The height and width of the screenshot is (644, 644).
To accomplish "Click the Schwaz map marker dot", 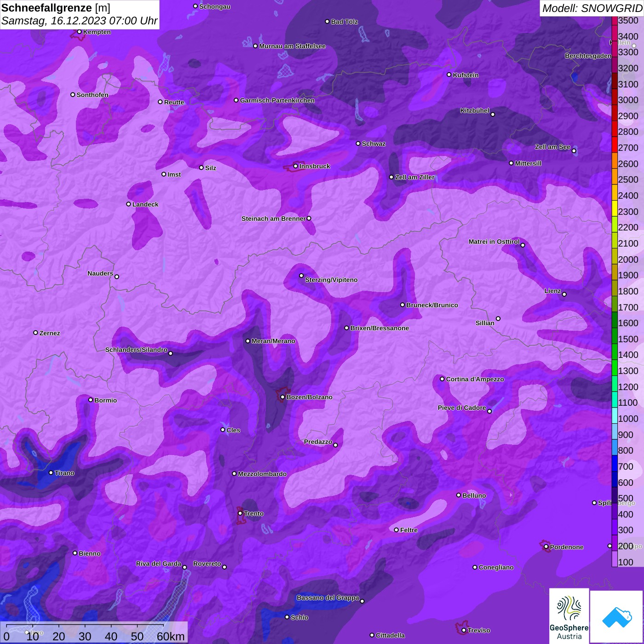I will pyautogui.click(x=358, y=144).
